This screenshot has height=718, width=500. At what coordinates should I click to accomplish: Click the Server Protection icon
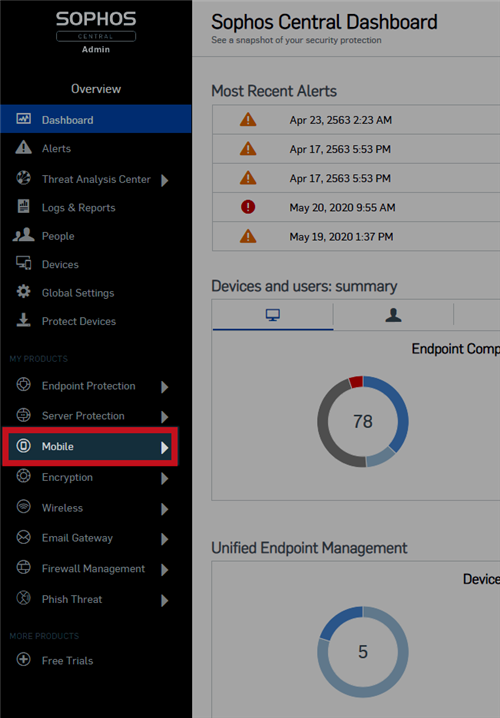pyautogui.click(x=23, y=415)
